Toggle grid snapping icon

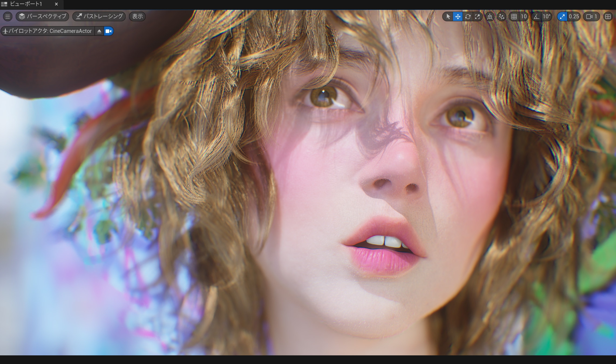514,17
